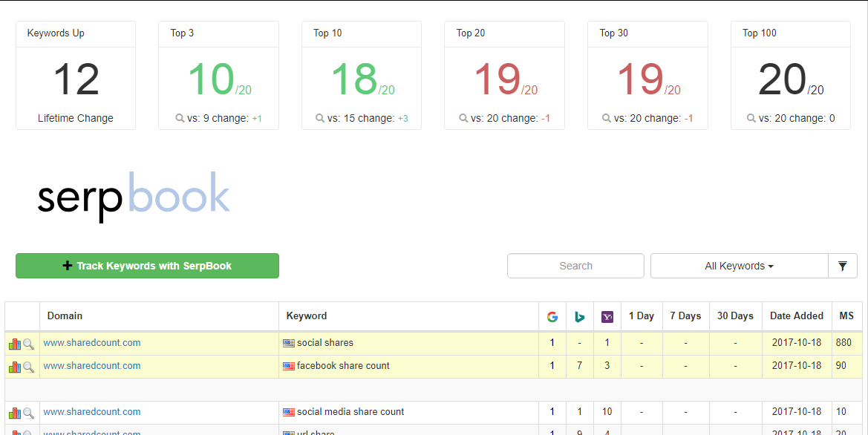
Task: Click the Search input field
Action: coord(575,266)
